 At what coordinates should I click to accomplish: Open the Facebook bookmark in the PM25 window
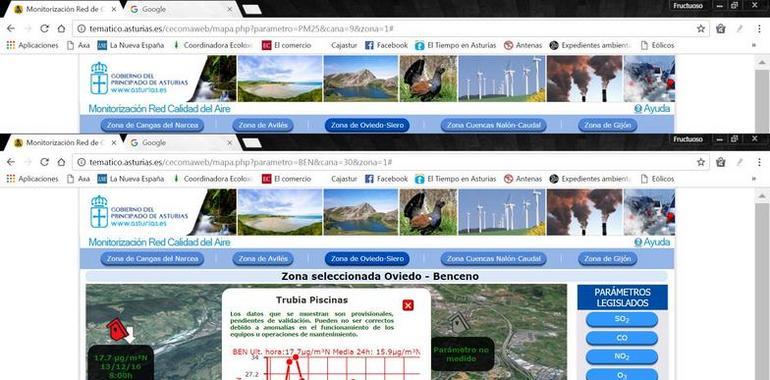386,45
